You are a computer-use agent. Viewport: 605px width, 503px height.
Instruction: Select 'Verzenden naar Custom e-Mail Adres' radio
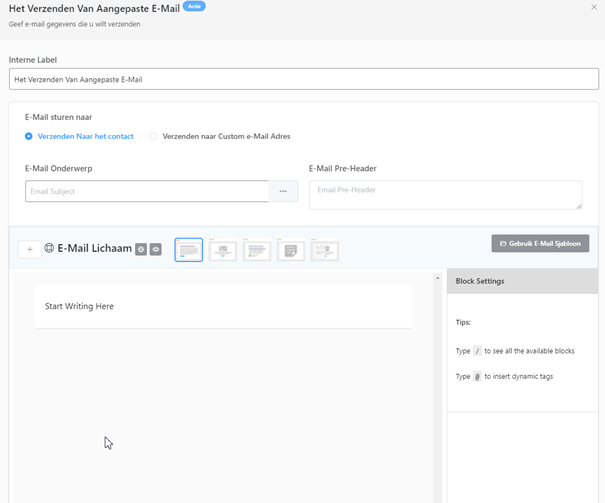tap(154, 136)
